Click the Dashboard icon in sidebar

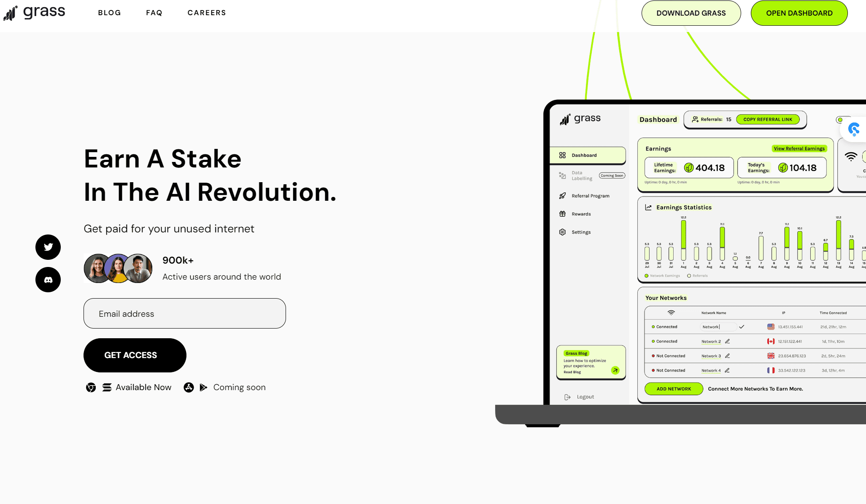point(562,155)
